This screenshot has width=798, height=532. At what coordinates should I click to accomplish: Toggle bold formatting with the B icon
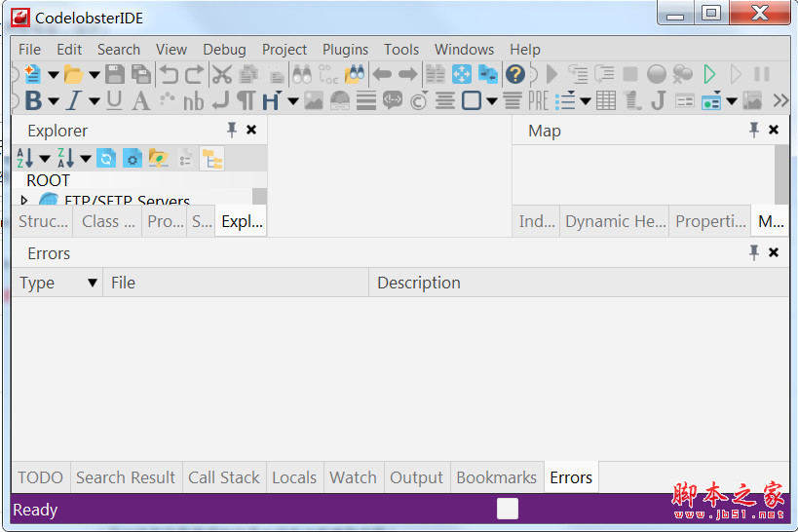point(33,100)
